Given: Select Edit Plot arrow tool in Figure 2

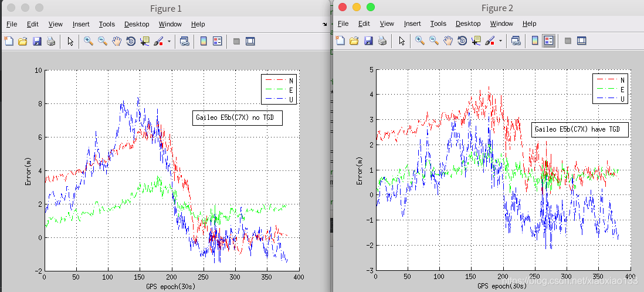Looking at the screenshot, I should click(x=402, y=41).
